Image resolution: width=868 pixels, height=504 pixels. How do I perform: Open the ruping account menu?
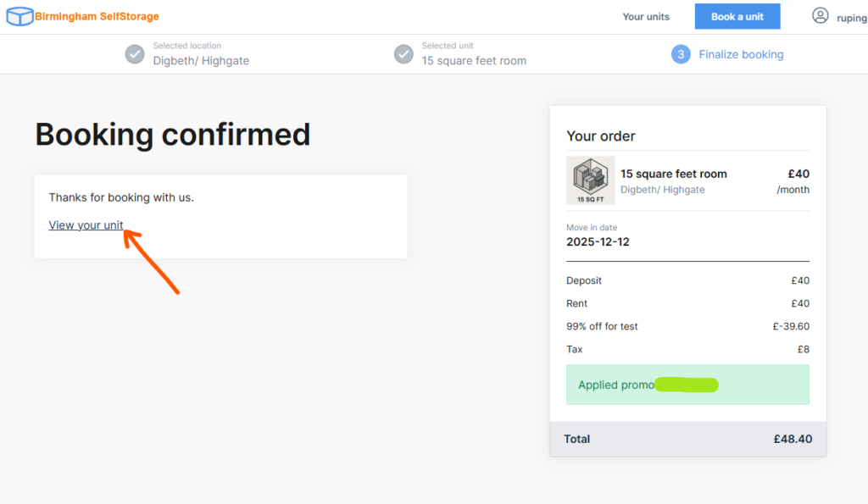point(851,16)
